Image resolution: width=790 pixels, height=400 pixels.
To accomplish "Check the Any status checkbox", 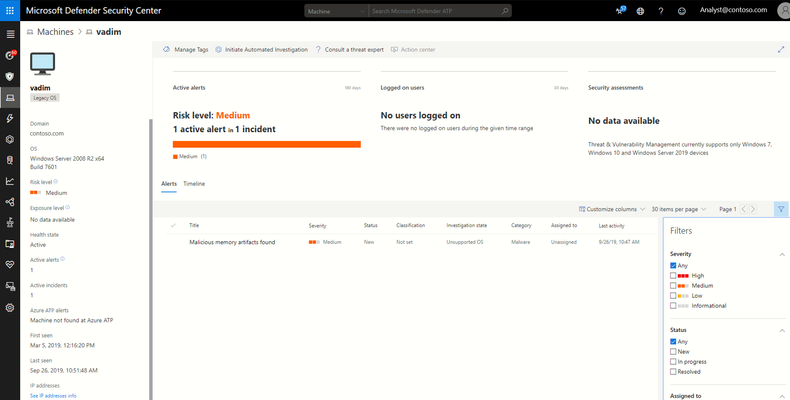I will [673, 342].
